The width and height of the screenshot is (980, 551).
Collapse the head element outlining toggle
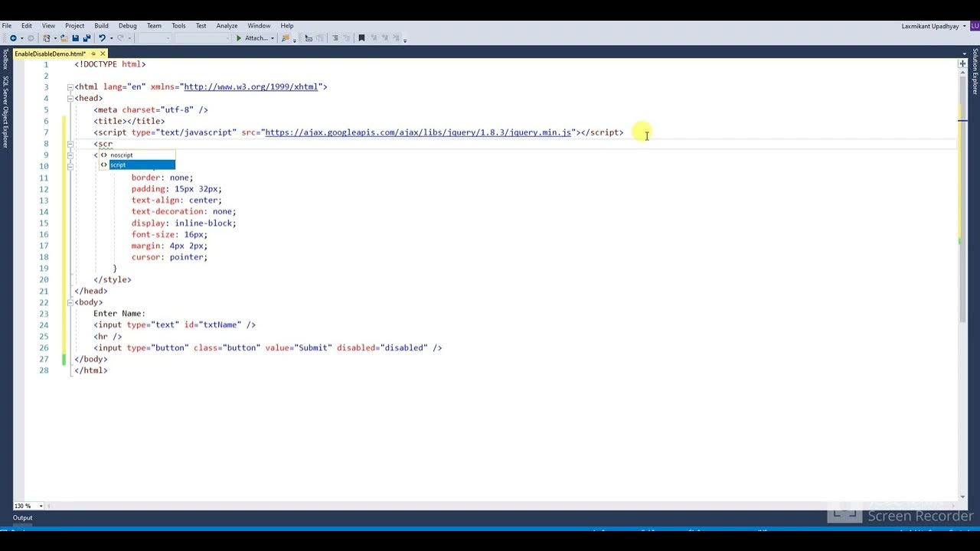coord(70,99)
